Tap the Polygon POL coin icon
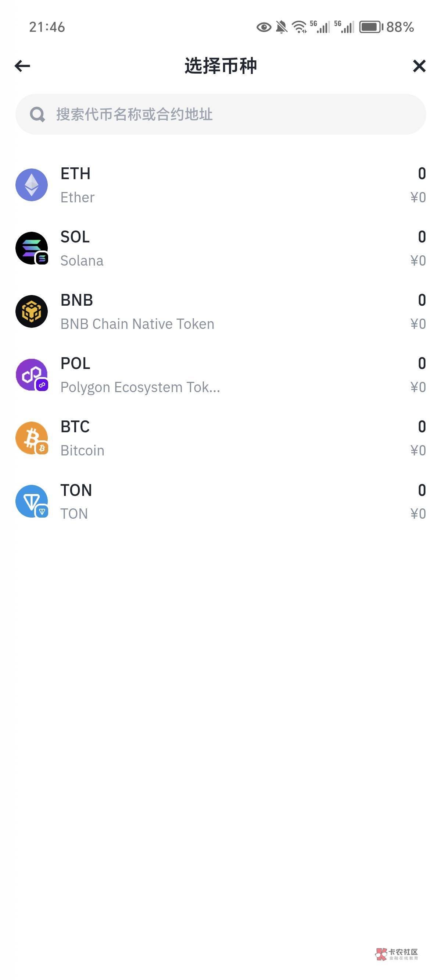This screenshot has height=980, width=441. (32, 375)
